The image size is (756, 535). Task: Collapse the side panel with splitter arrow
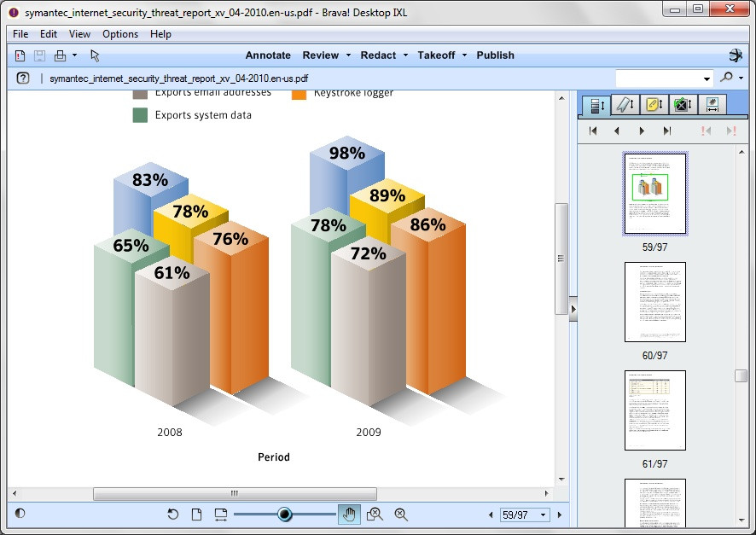(573, 309)
